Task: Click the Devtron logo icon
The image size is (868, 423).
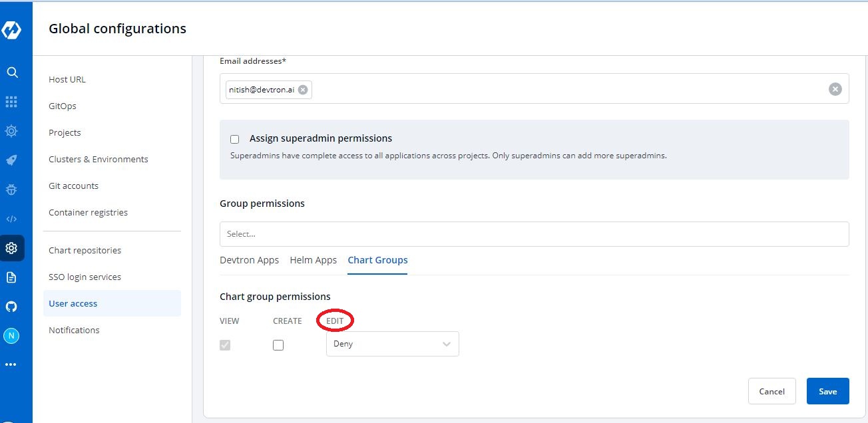Action: pos(12,30)
